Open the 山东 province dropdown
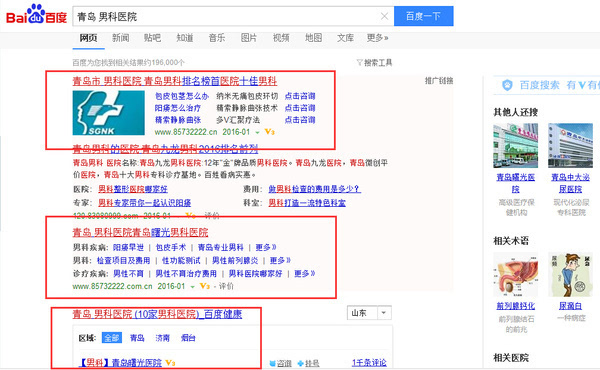 click(x=369, y=313)
